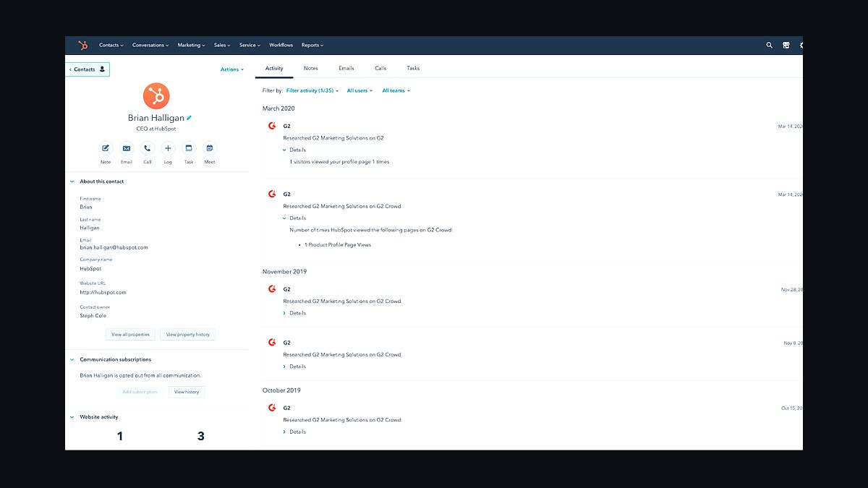This screenshot has width=868, height=488.
Task: Click the Add subscription button
Action: 140,392
